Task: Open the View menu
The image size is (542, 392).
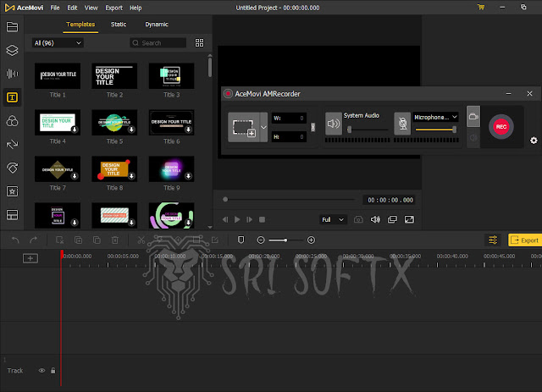Action: [x=91, y=8]
